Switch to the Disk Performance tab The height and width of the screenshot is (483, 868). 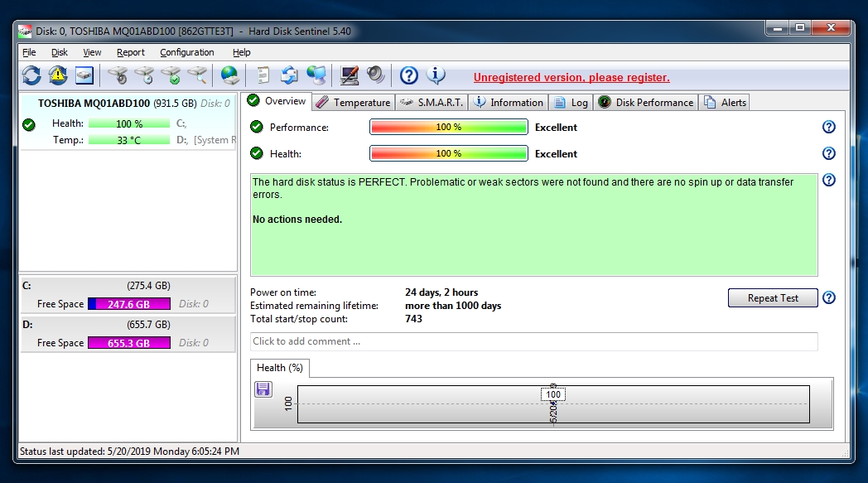646,103
